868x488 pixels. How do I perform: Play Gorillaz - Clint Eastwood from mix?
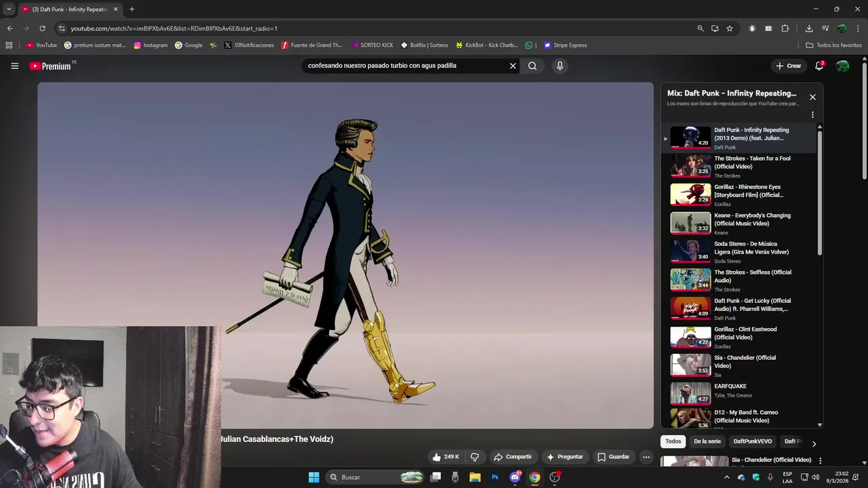click(739, 337)
